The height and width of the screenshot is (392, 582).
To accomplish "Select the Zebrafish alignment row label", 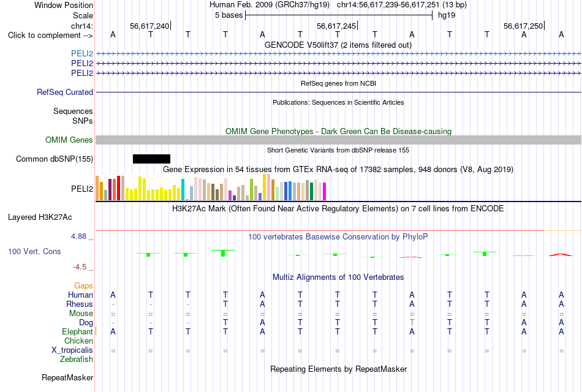I will (77, 360).
